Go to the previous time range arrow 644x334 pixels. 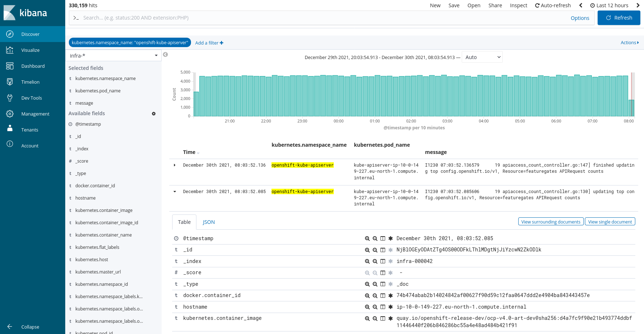[581, 5]
